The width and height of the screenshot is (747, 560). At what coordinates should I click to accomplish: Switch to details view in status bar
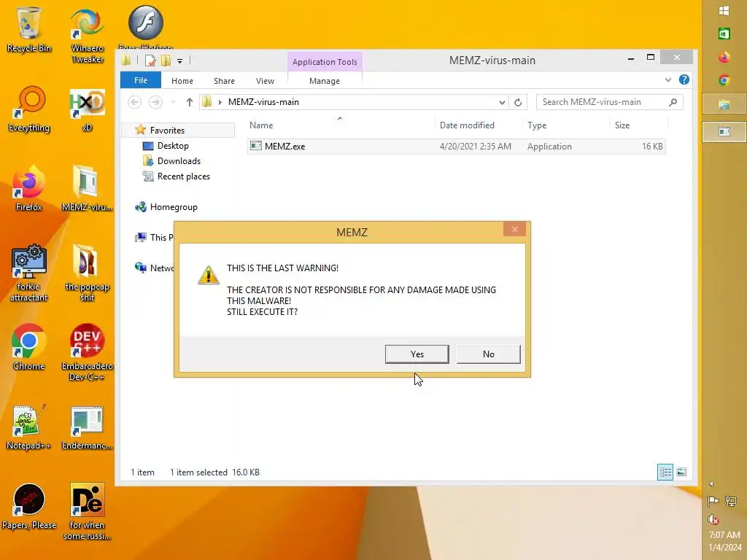(x=665, y=472)
